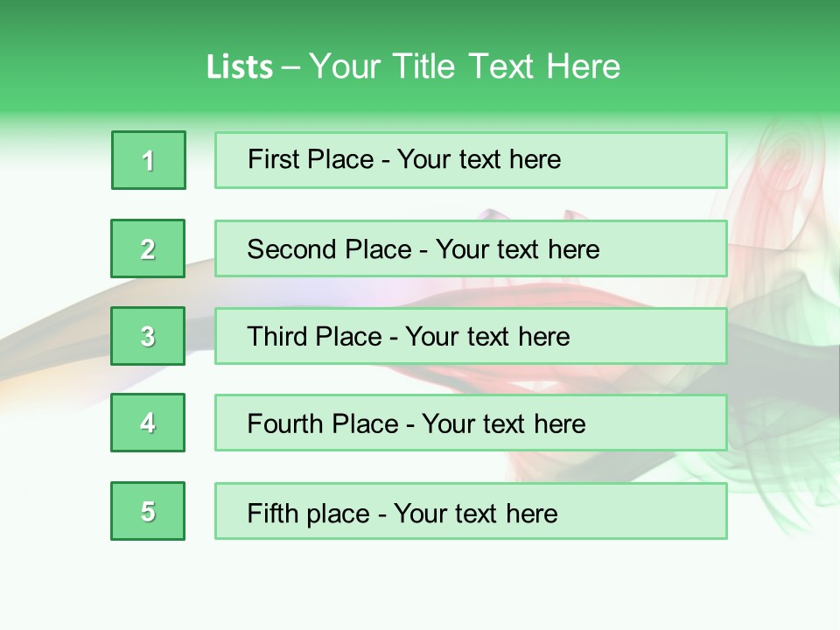Click the Fourth Place text bar

[471, 423]
